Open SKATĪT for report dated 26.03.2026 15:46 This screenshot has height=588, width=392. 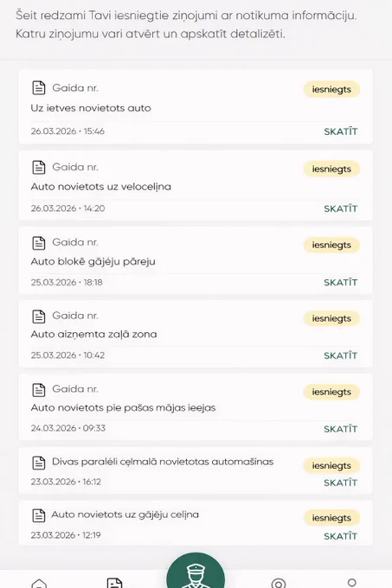click(341, 131)
